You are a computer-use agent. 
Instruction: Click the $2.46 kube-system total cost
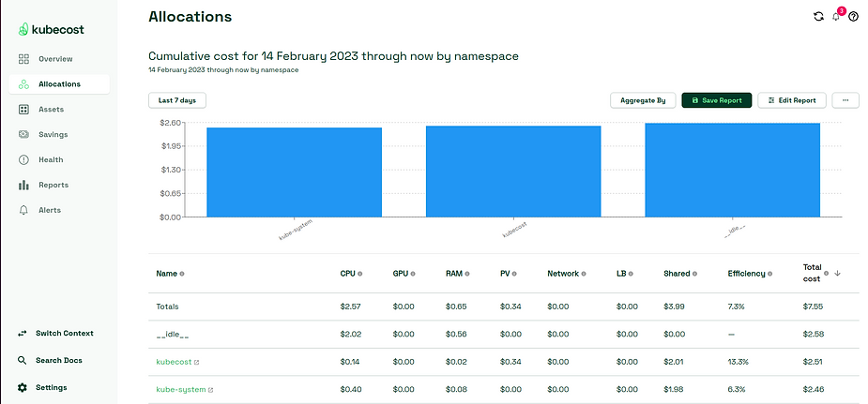click(x=814, y=390)
